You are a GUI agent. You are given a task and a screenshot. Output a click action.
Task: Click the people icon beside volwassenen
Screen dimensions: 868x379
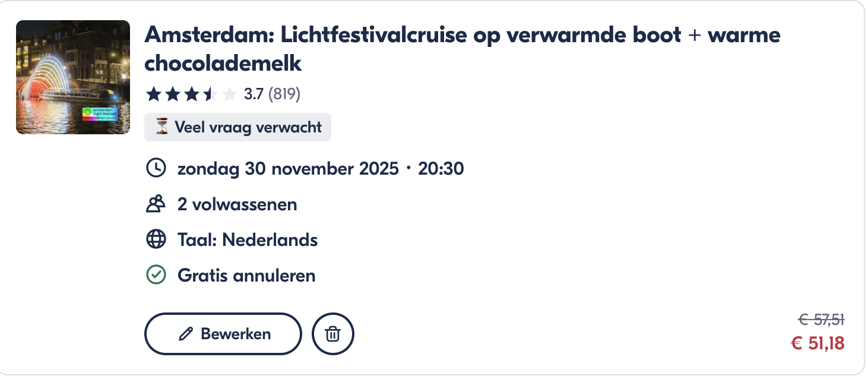click(x=155, y=204)
